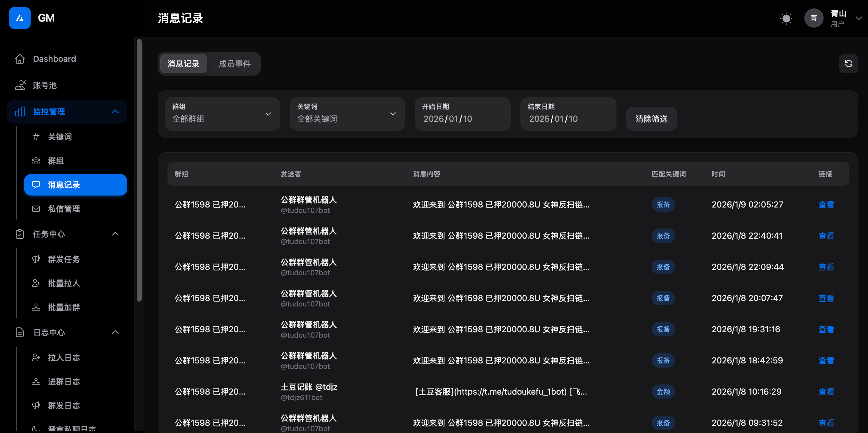Open the 全部关键词 dropdown
This screenshot has height=433, width=868.
pyautogui.click(x=347, y=114)
